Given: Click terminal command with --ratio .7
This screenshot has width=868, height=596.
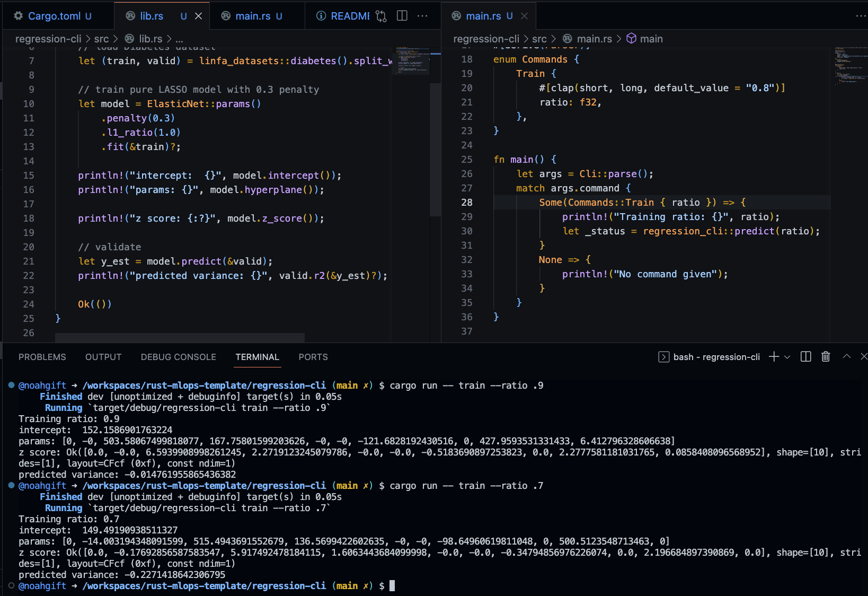Looking at the screenshot, I should [466, 486].
